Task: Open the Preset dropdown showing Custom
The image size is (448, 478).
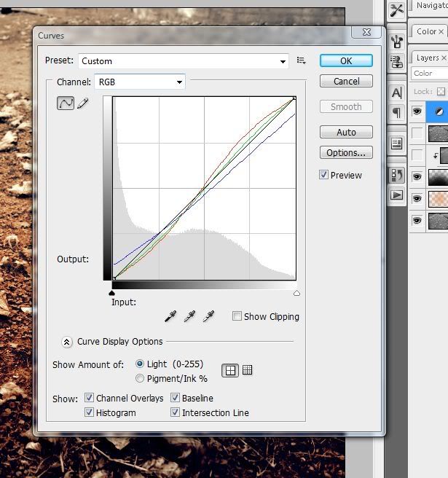Action: point(184,61)
